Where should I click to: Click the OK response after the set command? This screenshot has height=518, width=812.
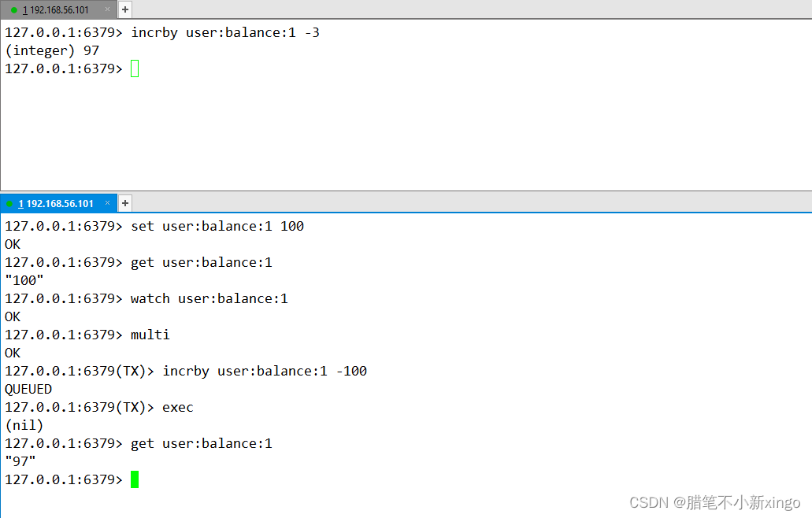click(13, 244)
